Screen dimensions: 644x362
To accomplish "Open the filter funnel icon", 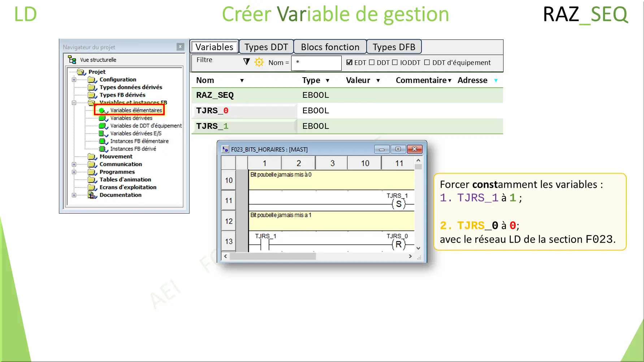I will (x=246, y=62).
